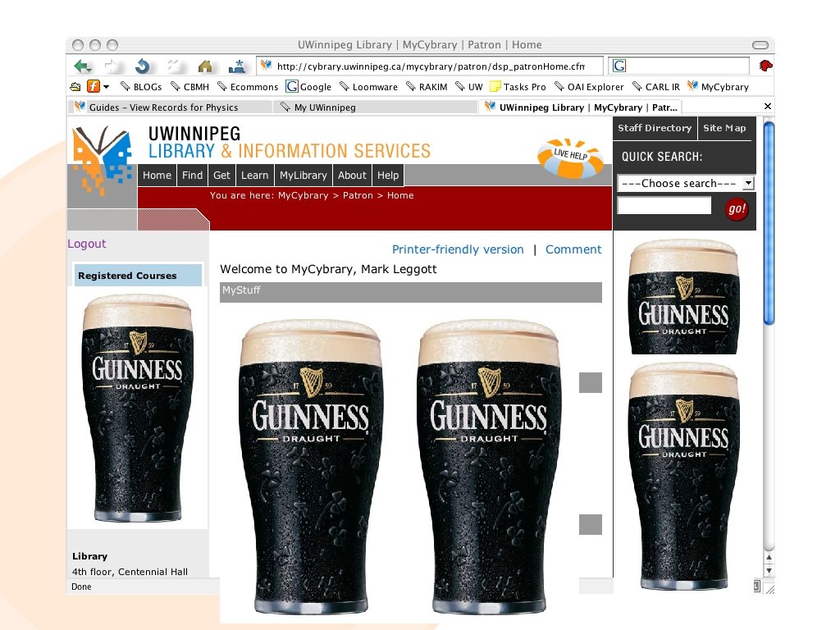Click the Guinness image below quick search
The width and height of the screenshot is (840, 630).
(x=683, y=297)
